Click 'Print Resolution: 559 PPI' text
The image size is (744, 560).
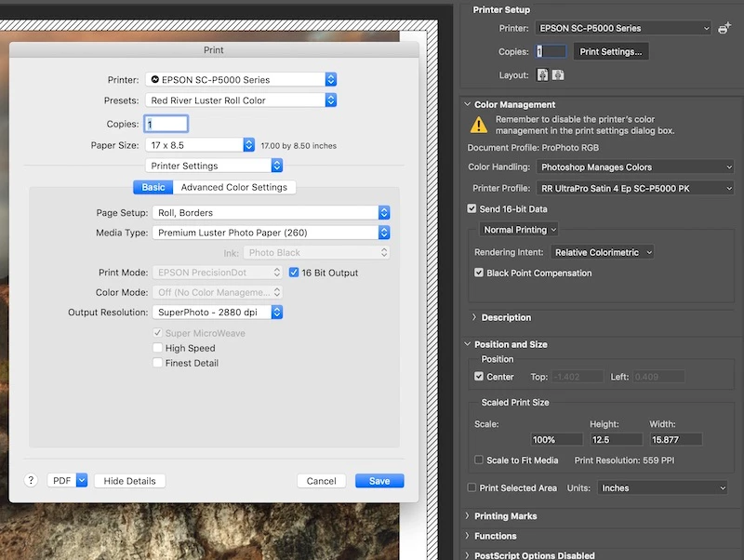(x=624, y=460)
